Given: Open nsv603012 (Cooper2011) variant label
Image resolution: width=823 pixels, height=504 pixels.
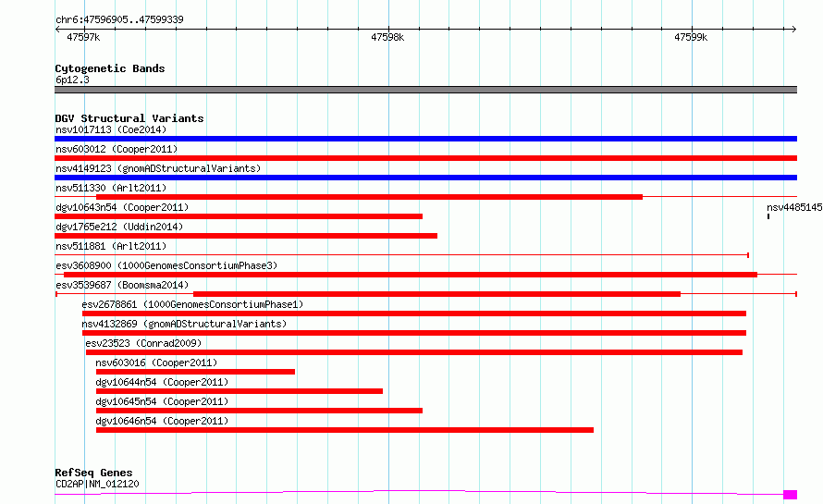Looking at the screenshot, I should (117, 149).
